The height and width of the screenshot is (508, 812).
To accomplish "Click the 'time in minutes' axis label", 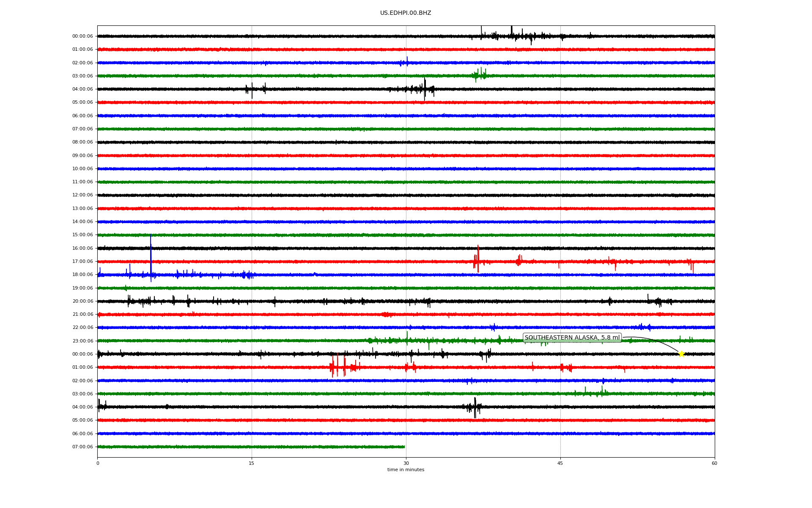I will (406, 470).
